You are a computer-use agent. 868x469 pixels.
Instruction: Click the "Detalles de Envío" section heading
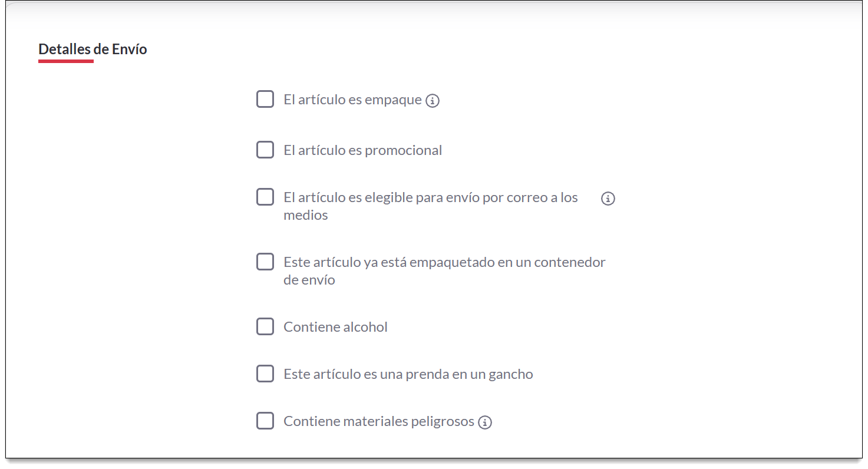pos(92,49)
